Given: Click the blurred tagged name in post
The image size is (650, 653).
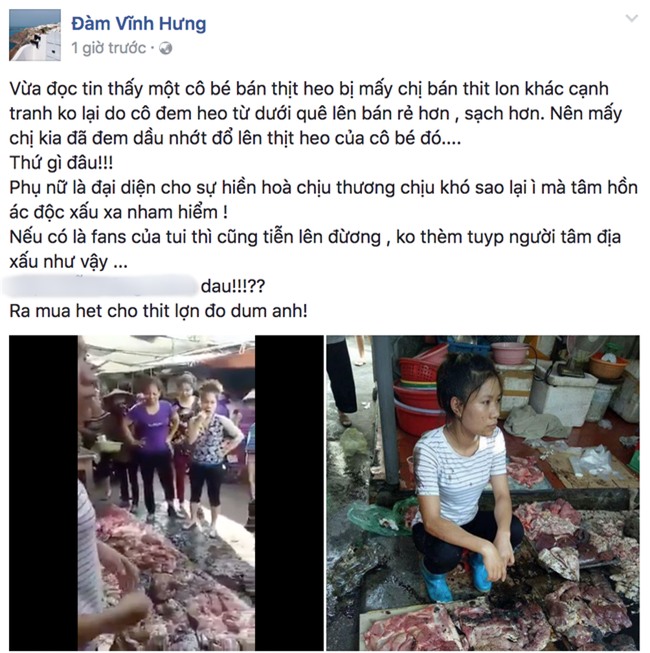Looking at the screenshot, I should coord(100,286).
